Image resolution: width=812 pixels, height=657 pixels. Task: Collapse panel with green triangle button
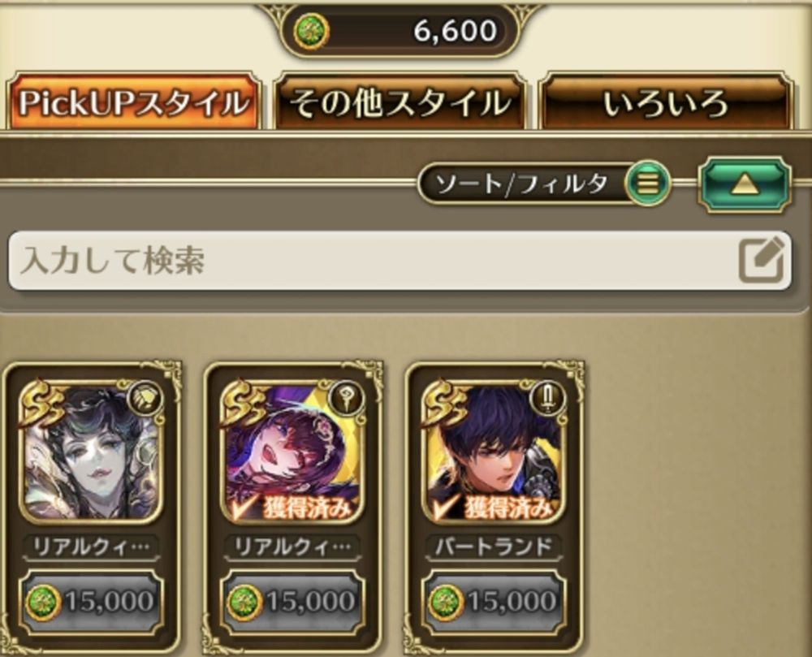[x=745, y=185]
